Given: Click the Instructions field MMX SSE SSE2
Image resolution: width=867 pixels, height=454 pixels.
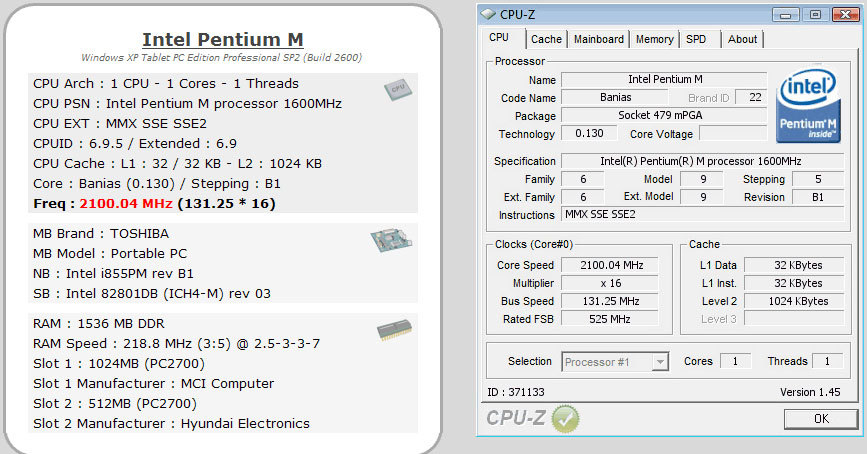Looking at the screenshot, I should click(702, 215).
